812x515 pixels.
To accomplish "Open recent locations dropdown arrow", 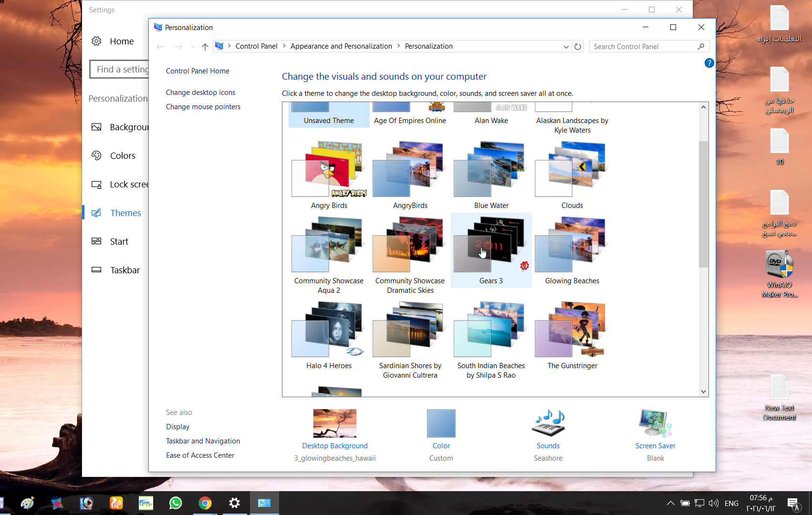I will tap(193, 46).
